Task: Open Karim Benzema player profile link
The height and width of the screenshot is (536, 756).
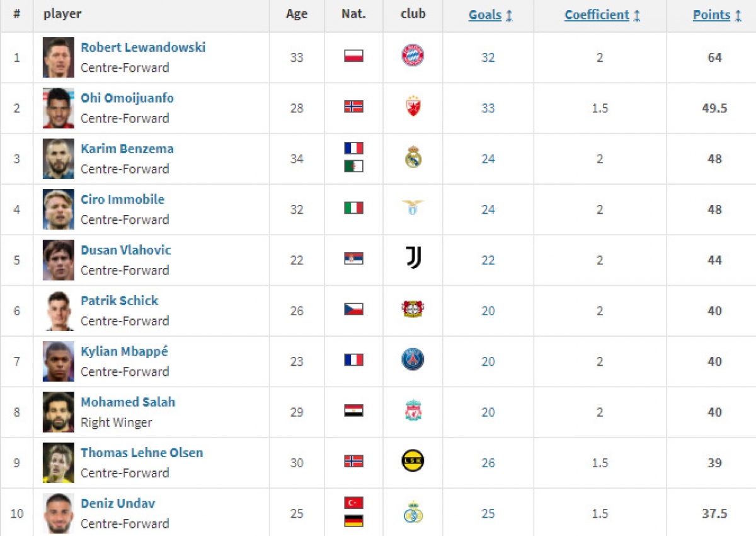Action: [127, 149]
